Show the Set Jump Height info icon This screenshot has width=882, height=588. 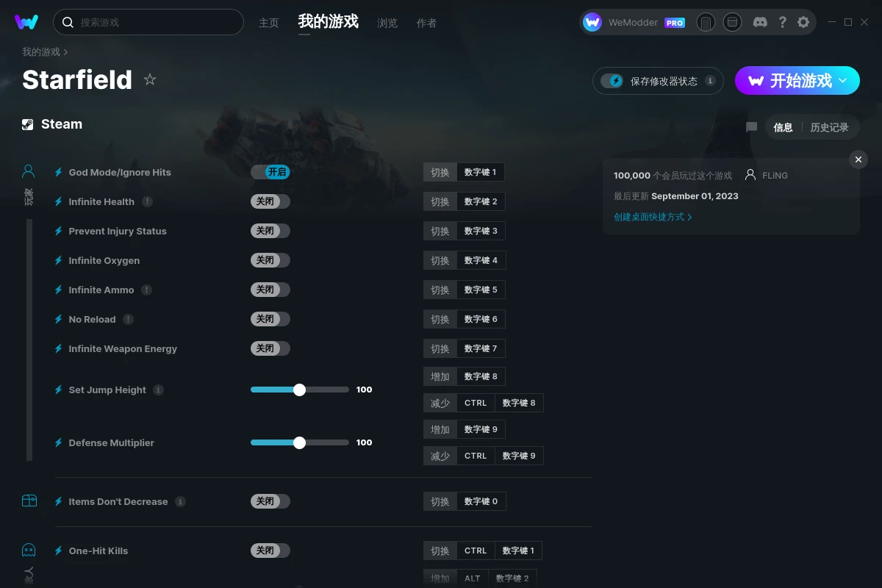[x=159, y=390]
